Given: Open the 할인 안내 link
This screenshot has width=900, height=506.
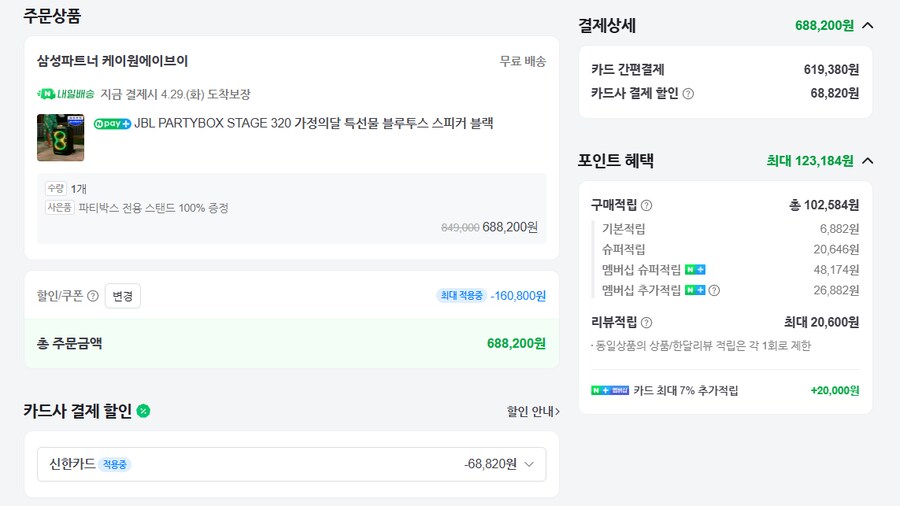Looking at the screenshot, I should tap(533, 411).
